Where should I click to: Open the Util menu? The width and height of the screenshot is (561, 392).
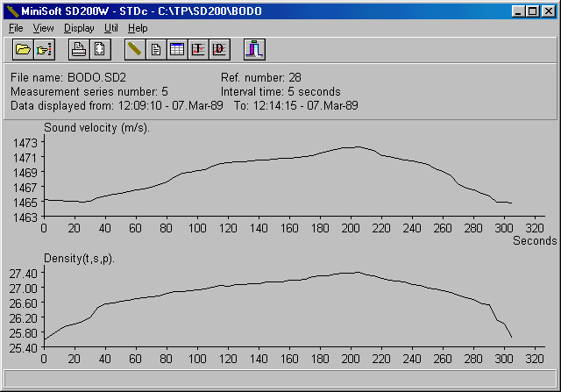click(x=111, y=28)
